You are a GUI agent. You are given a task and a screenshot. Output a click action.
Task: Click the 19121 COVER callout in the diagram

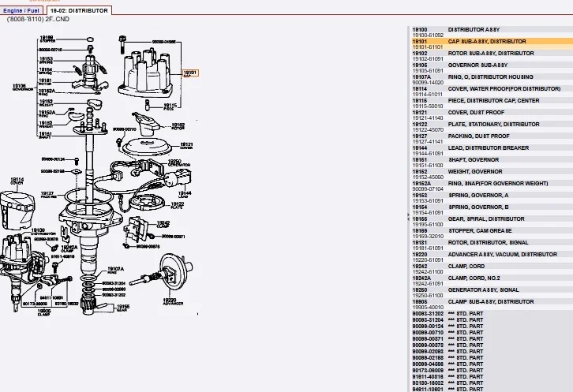click(186, 146)
